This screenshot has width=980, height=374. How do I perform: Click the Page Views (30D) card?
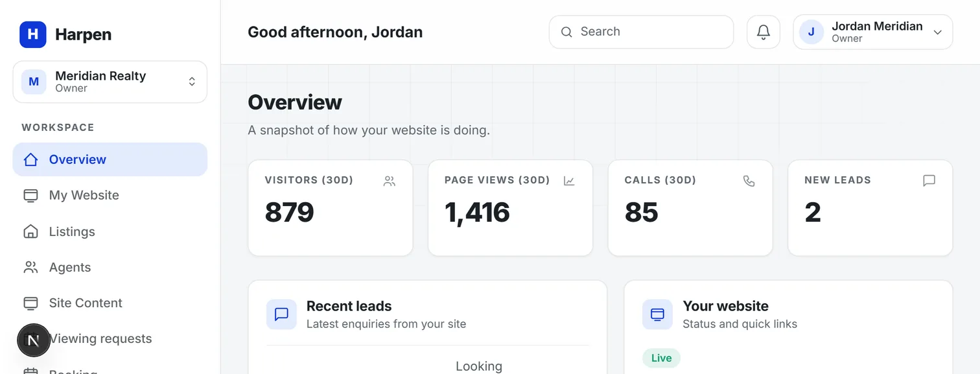pyautogui.click(x=511, y=208)
